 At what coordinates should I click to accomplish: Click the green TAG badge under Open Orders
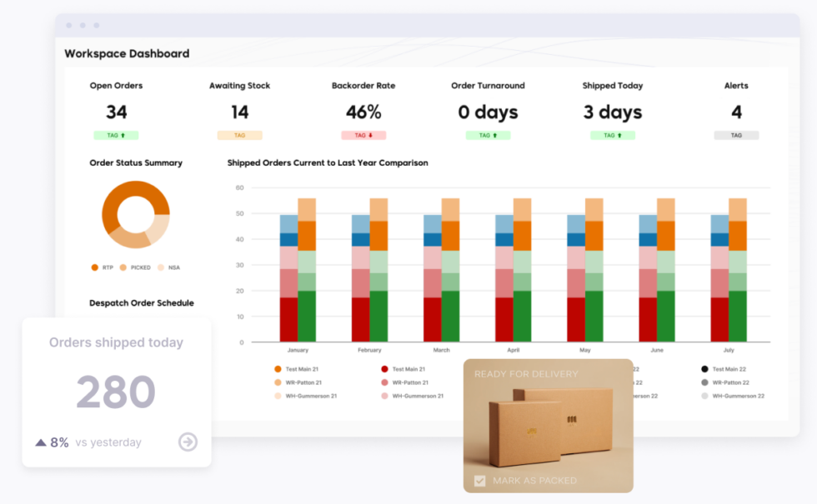point(116,135)
